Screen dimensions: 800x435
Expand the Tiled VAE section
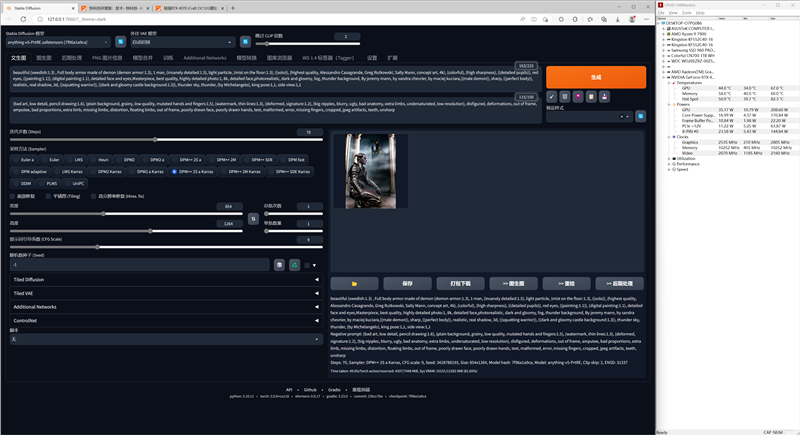pos(166,293)
